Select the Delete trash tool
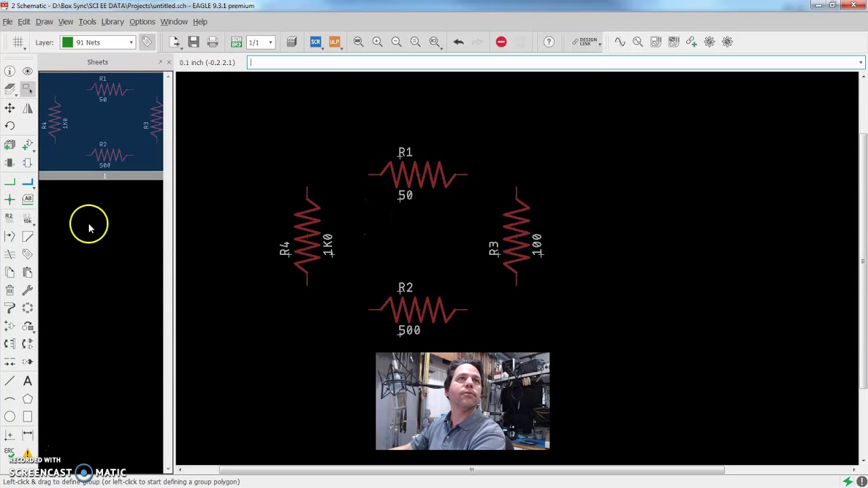This screenshot has height=488, width=868. click(x=9, y=290)
